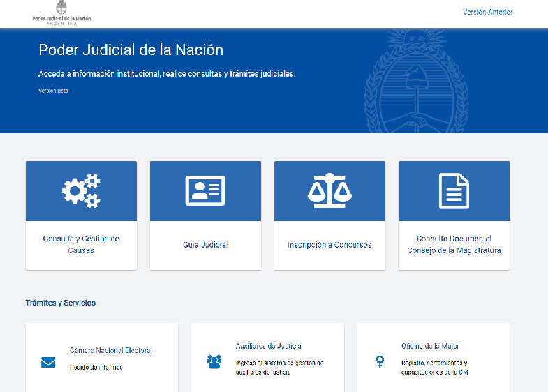Click the Trámites y Servicios section heading

[x=61, y=303]
